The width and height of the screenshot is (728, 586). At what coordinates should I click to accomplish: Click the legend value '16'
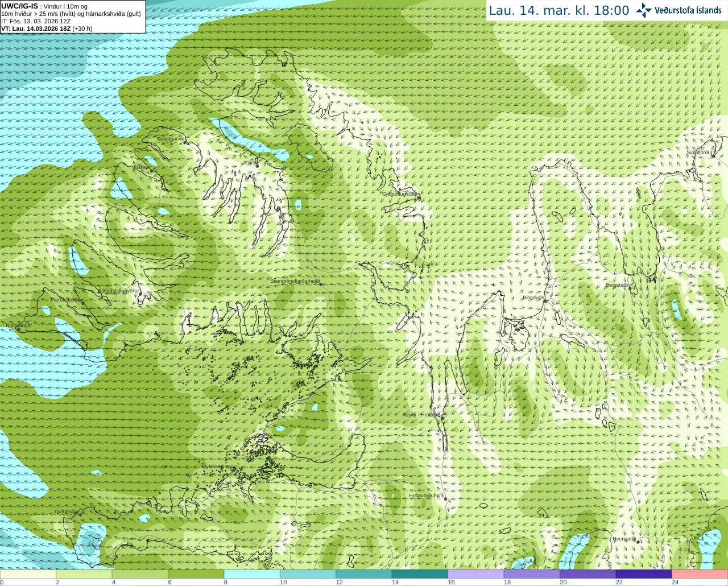click(451, 582)
